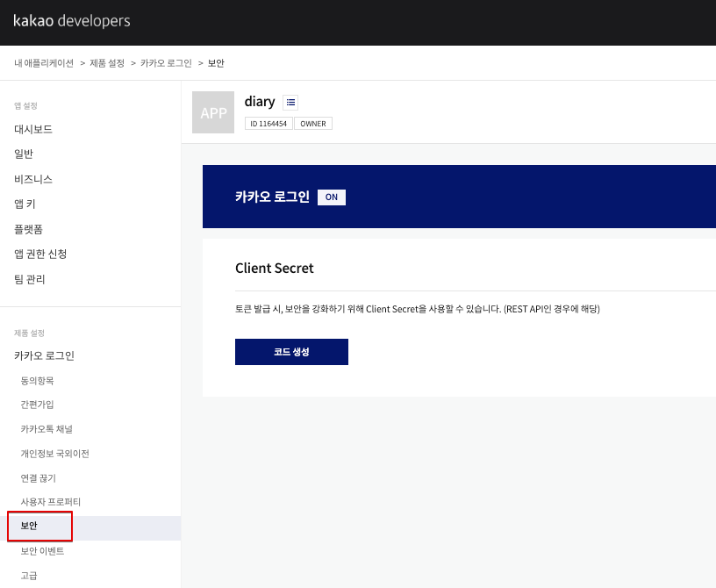The image size is (716, 588).
Task: Click the kakao developers logo
Action: 72,20
